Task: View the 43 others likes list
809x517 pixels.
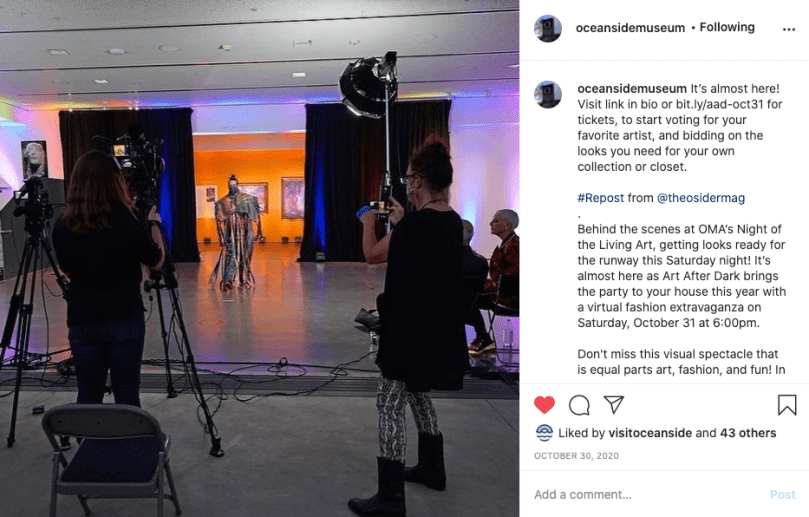Action: pos(748,433)
